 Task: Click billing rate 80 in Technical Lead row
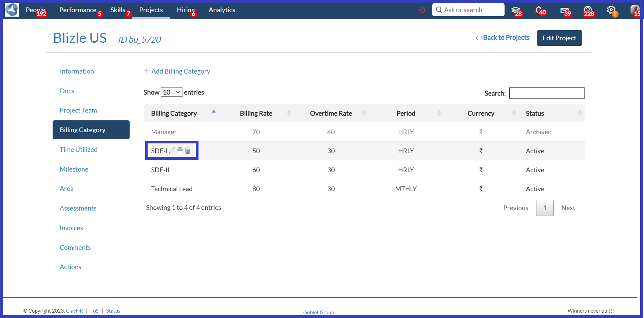(x=256, y=189)
